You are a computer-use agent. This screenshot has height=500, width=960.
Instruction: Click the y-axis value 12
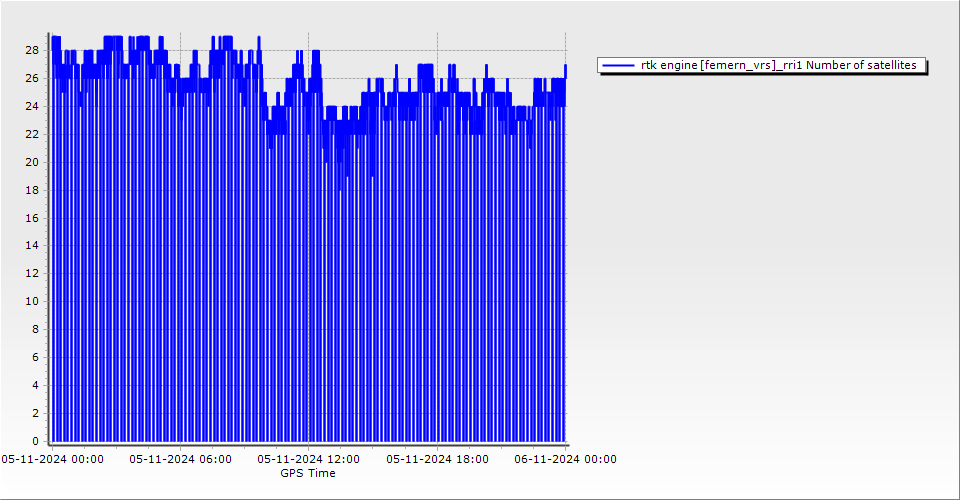[32, 273]
